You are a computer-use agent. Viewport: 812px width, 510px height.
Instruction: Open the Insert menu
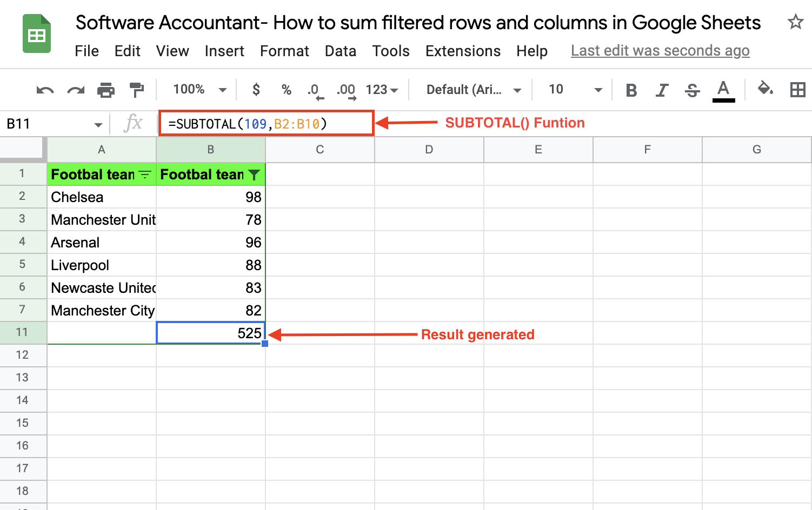pyautogui.click(x=224, y=51)
